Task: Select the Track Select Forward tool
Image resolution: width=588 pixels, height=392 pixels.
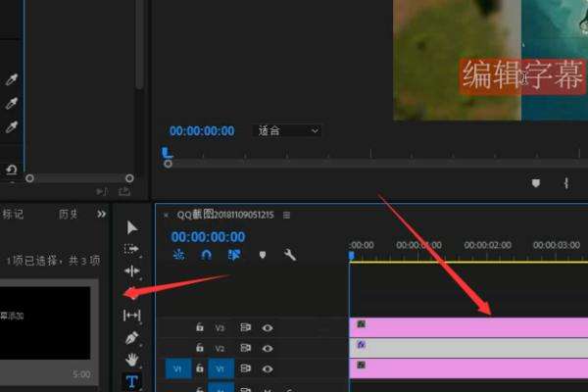Action: click(132, 249)
